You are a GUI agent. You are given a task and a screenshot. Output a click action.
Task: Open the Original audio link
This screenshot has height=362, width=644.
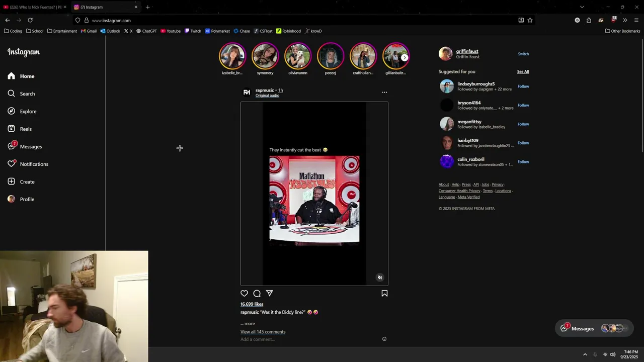(x=267, y=96)
